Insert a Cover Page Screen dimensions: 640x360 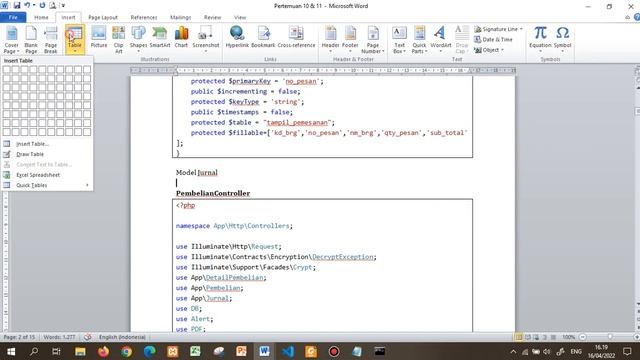[11, 40]
